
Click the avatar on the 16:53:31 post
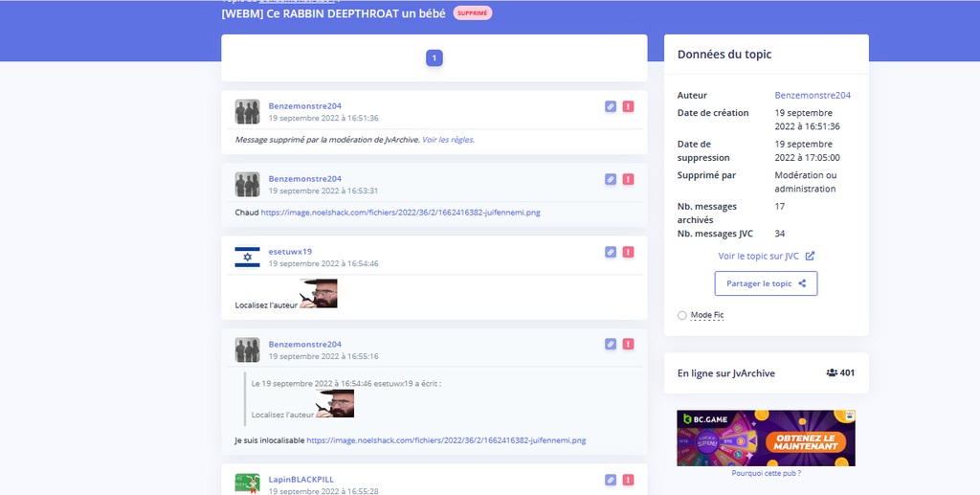point(248,185)
